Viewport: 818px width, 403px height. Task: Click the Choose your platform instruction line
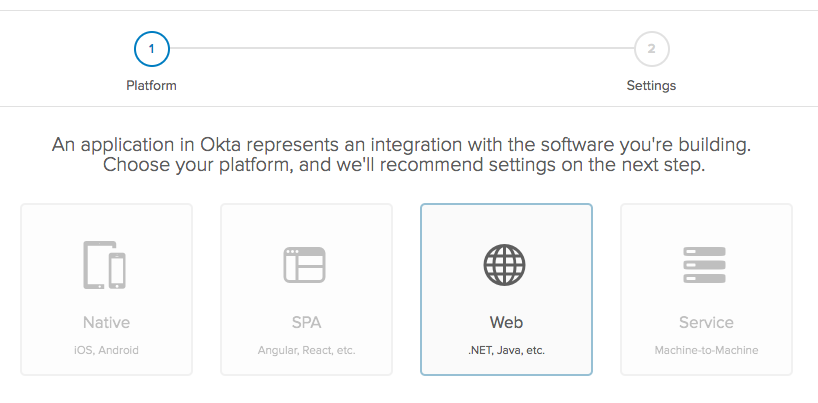coord(404,165)
